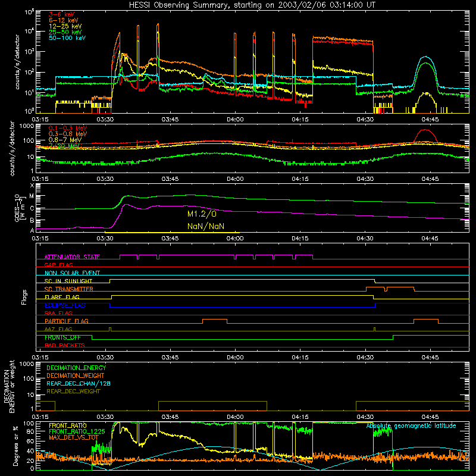Click the 03:30 tick label under Flags panel

click(x=105, y=358)
